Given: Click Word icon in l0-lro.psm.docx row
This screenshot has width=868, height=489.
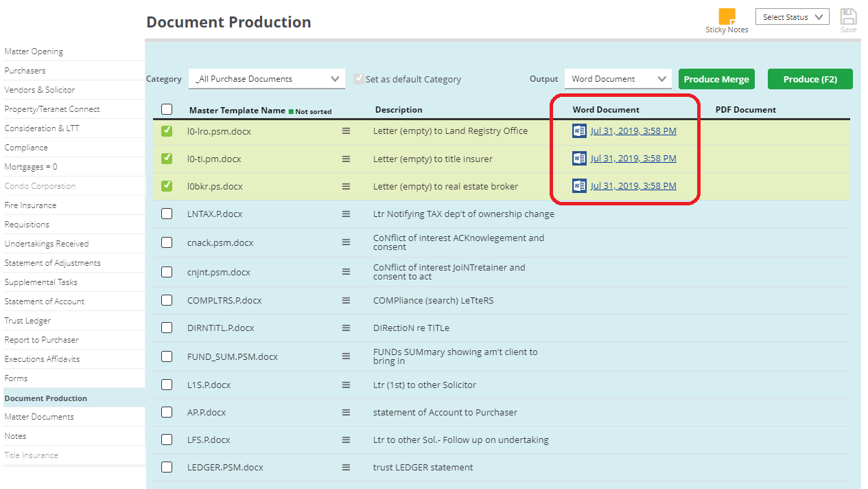Looking at the screenshot, I should (x=579, y=130).
